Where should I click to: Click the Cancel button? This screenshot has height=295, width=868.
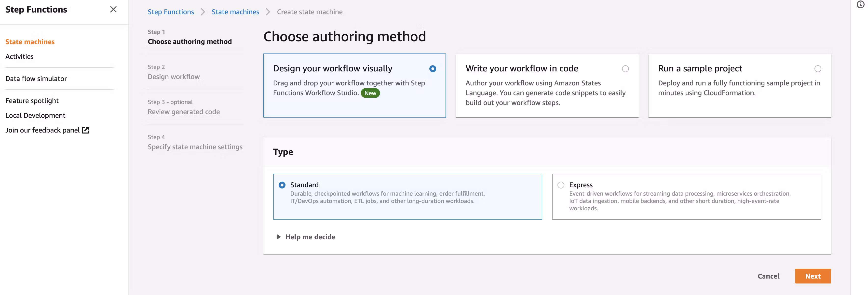click(x=768, y=276)
